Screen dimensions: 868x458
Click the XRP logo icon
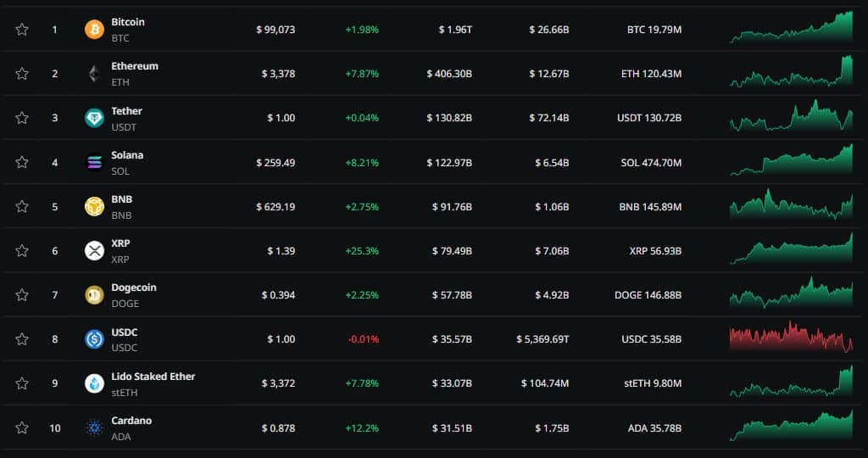point(94,251)
